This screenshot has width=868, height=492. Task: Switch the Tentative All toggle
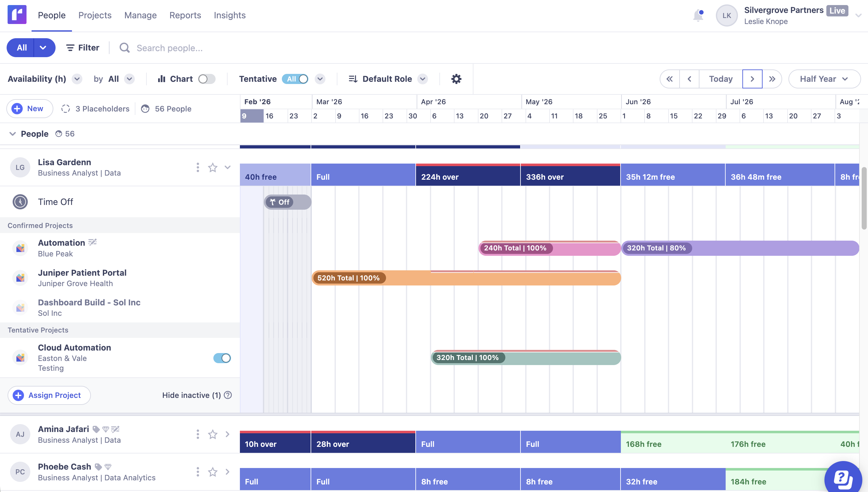(x=295, y=79)
